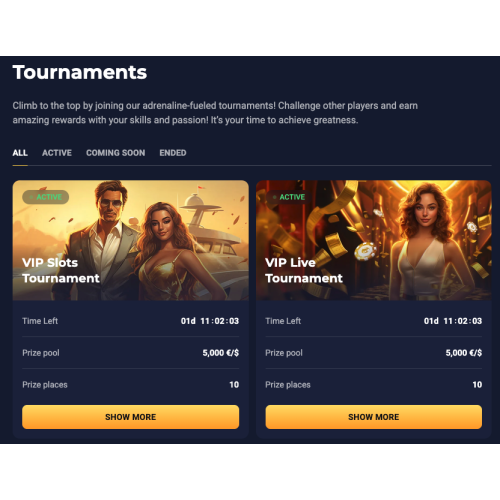Click the VIP Slots Tournament banner image
This screenshot has width=500, height=500.
click(131, 240)
